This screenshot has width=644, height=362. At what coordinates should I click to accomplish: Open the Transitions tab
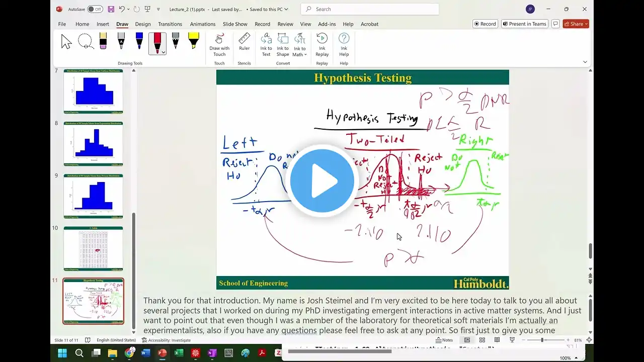(x=170, y=24)
